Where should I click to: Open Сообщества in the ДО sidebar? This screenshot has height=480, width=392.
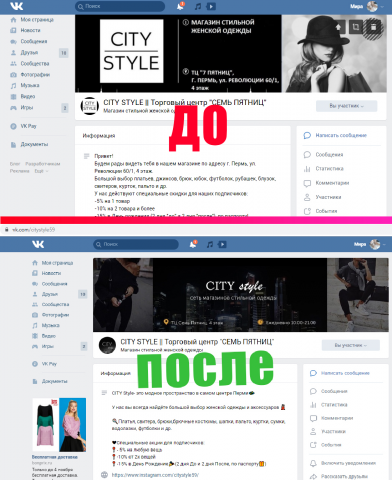point(30,63)
